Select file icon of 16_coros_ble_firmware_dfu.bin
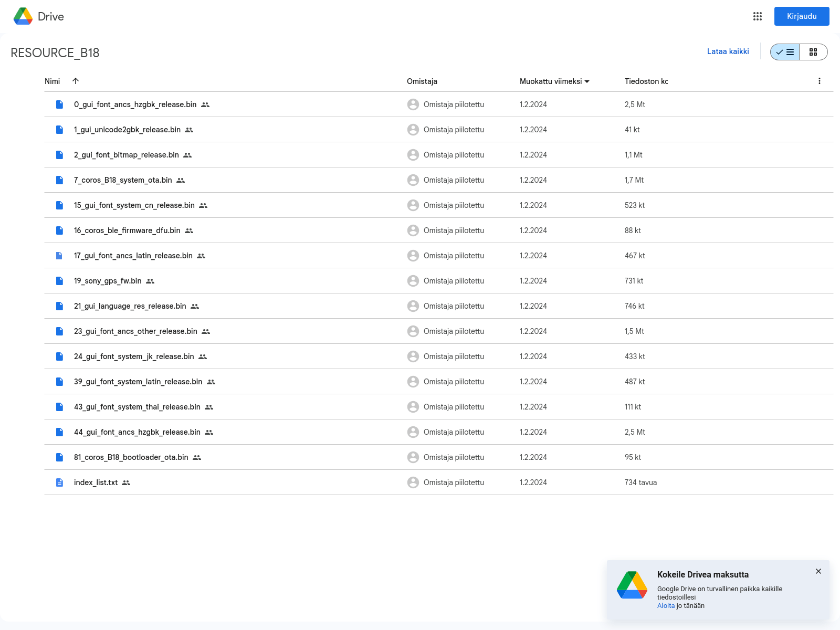This screenshot has height=630, width=840. [x=59, y=230]
